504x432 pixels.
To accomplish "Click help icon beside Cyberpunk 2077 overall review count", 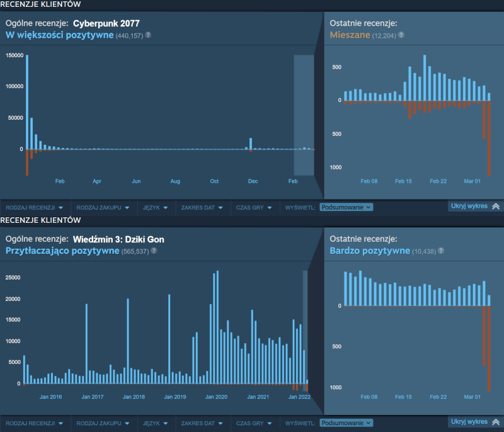I will [x=148, y=35].
